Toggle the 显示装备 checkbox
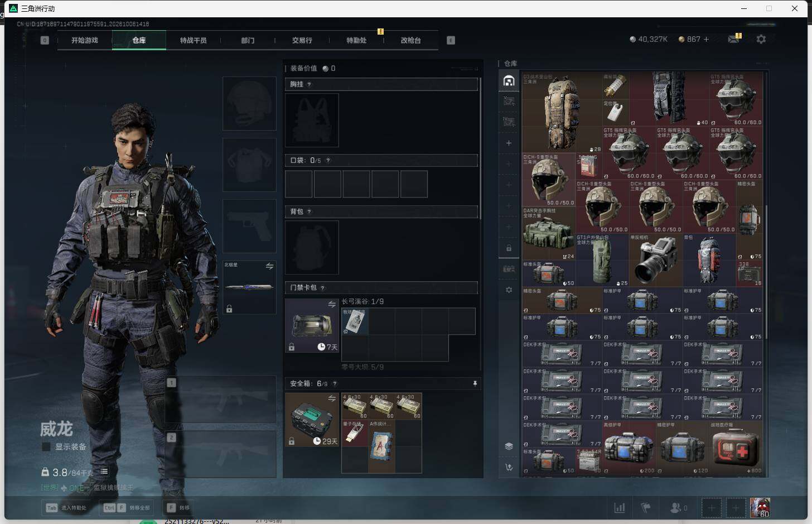812x524 pixels. click(x=46, y=447)
